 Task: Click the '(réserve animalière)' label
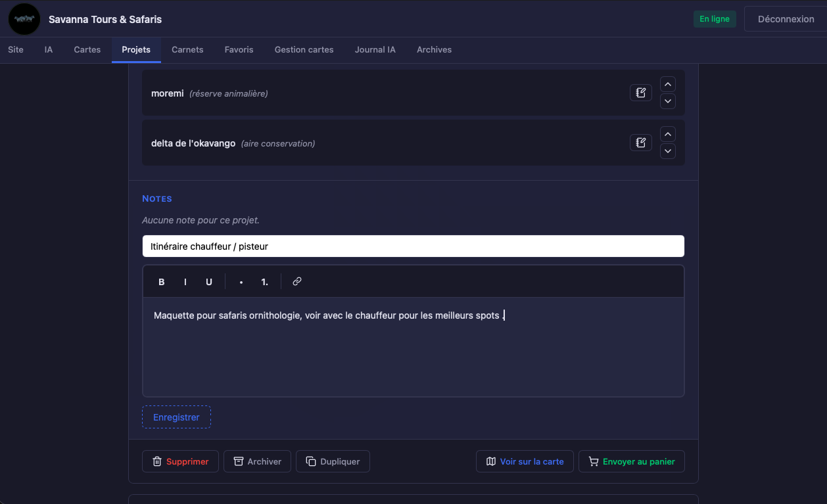pyautogui.click(x=228, y=93)
